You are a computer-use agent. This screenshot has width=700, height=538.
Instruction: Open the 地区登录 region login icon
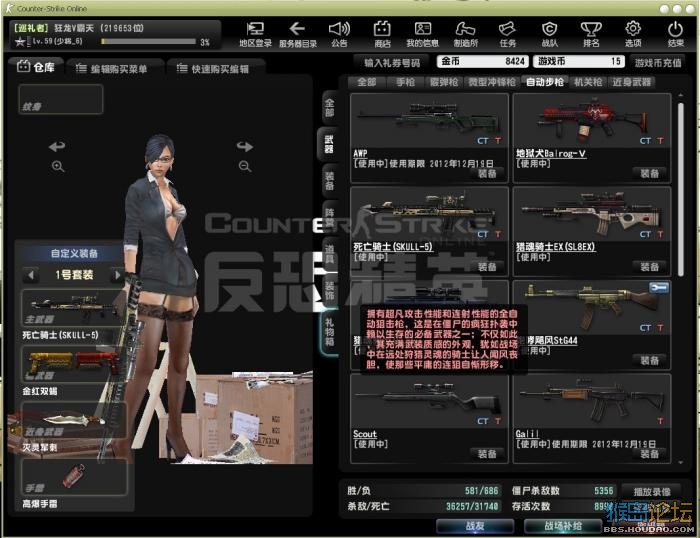pyautogui.click(x=255, y=34)
